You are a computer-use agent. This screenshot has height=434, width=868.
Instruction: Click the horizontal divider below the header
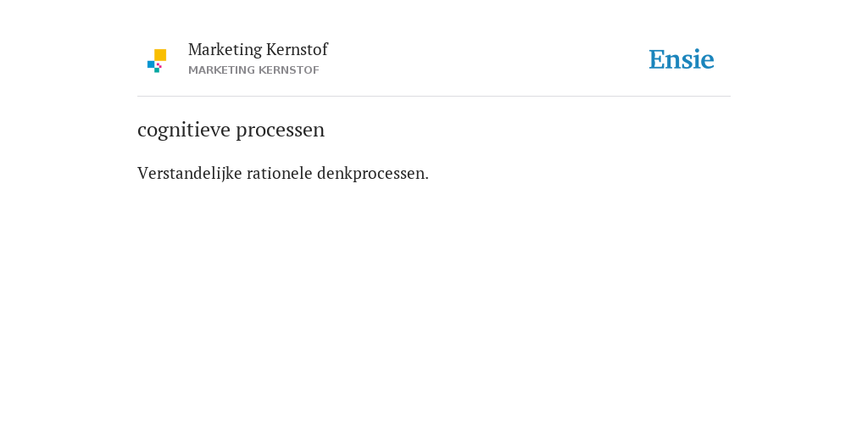[x=434, y=97]
